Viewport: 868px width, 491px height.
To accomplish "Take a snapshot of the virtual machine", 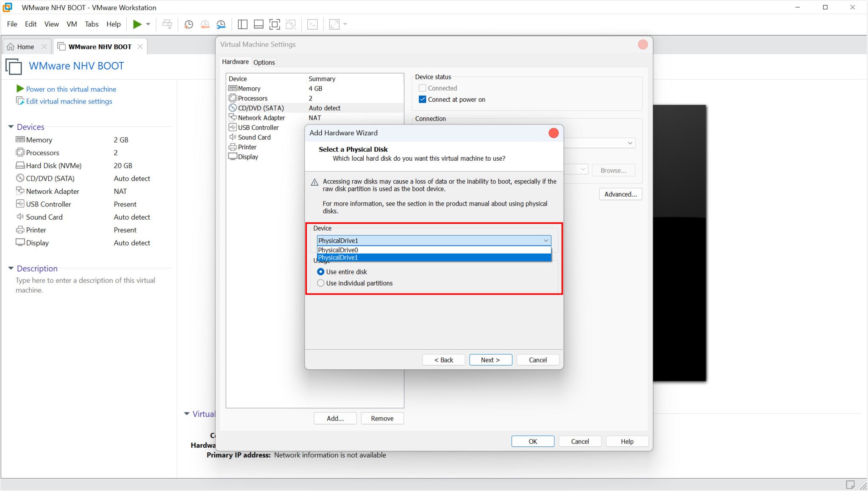I will coord(188,24).
